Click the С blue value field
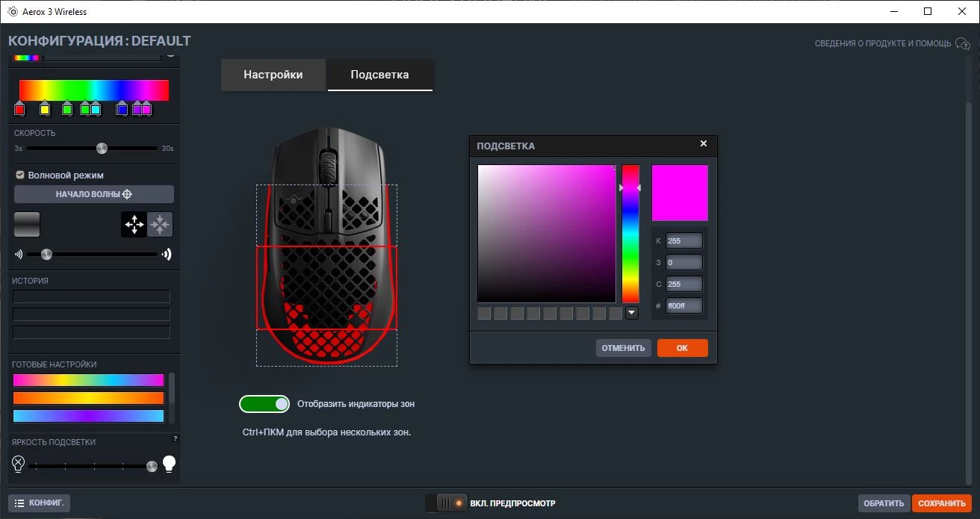Viewport: 980px width, 519px height. [x=684, y=284]
